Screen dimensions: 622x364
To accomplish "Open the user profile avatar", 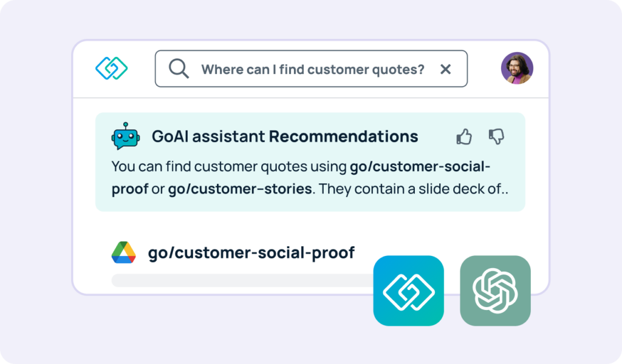I will (x=517, y=68).
